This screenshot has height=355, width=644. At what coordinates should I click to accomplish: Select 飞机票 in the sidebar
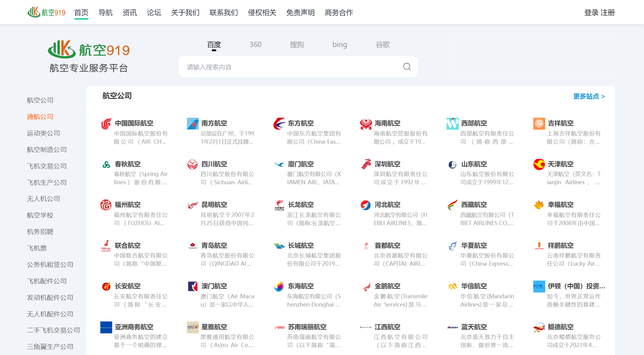[x=37, y=248]
